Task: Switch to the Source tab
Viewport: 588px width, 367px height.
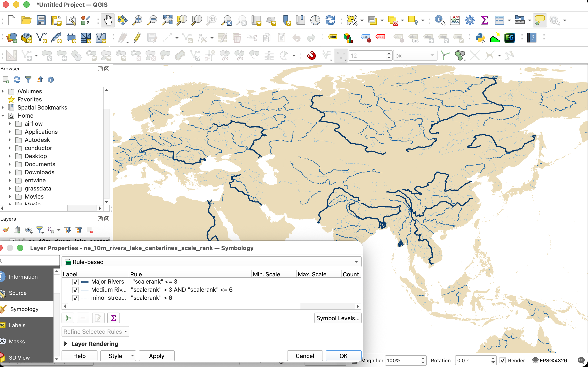Action: pyautogui.click(x=27, y=293)
